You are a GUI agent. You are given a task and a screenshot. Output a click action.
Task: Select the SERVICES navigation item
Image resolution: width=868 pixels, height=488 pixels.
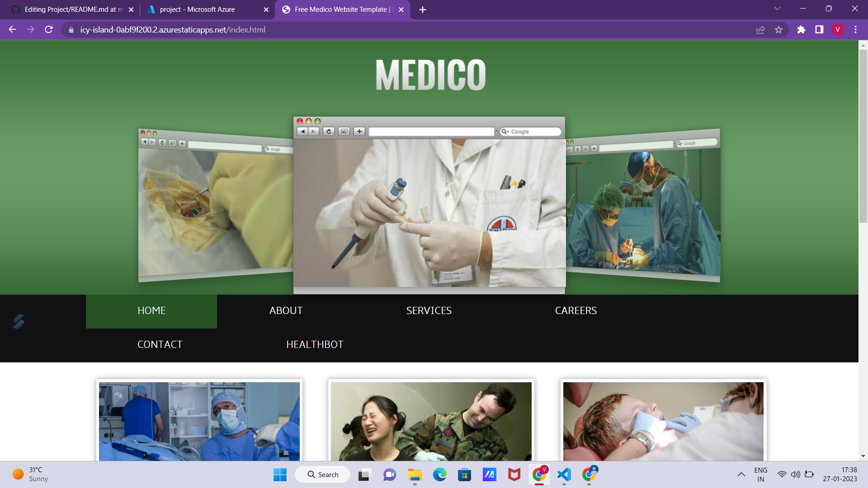(429, 311)
